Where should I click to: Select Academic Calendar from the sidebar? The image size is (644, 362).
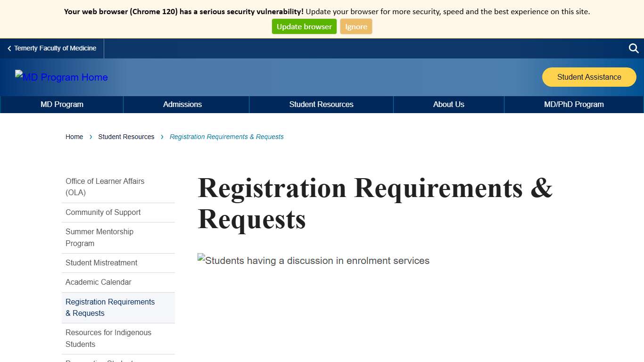point(98,282)
